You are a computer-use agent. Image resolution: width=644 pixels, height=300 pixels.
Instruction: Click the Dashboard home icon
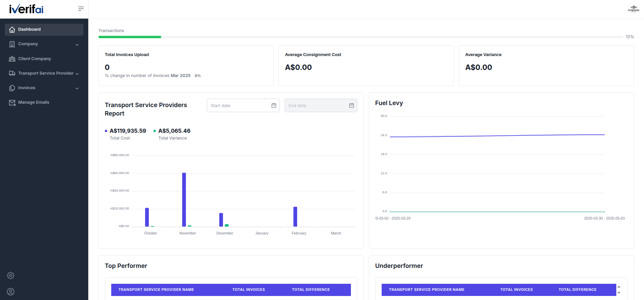12,30
